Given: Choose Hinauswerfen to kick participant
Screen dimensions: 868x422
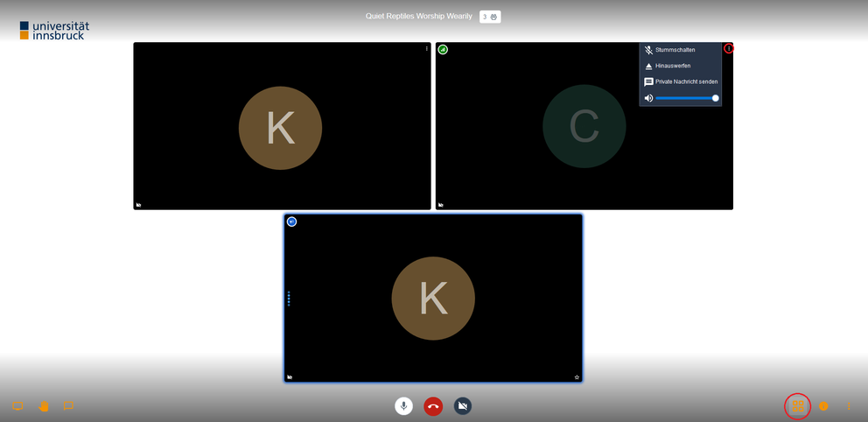Looking at the screenshot, I should [x=673, y=66].
